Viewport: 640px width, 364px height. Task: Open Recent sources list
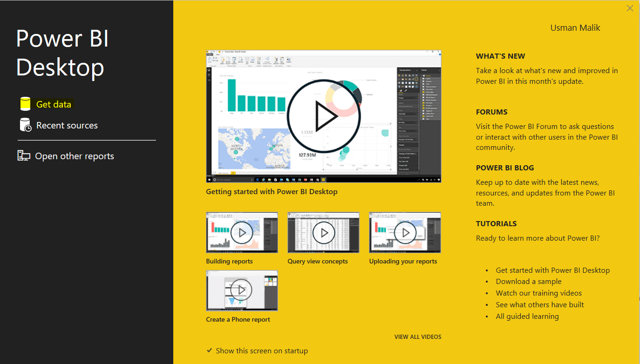pyautogui.click(x=68, y=125)
